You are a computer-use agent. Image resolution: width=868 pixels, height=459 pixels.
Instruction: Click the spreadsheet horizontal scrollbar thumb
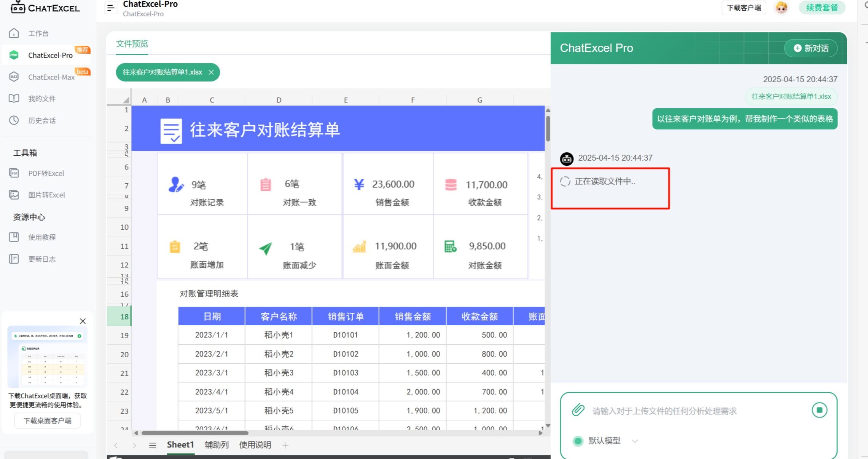point(195,433)
